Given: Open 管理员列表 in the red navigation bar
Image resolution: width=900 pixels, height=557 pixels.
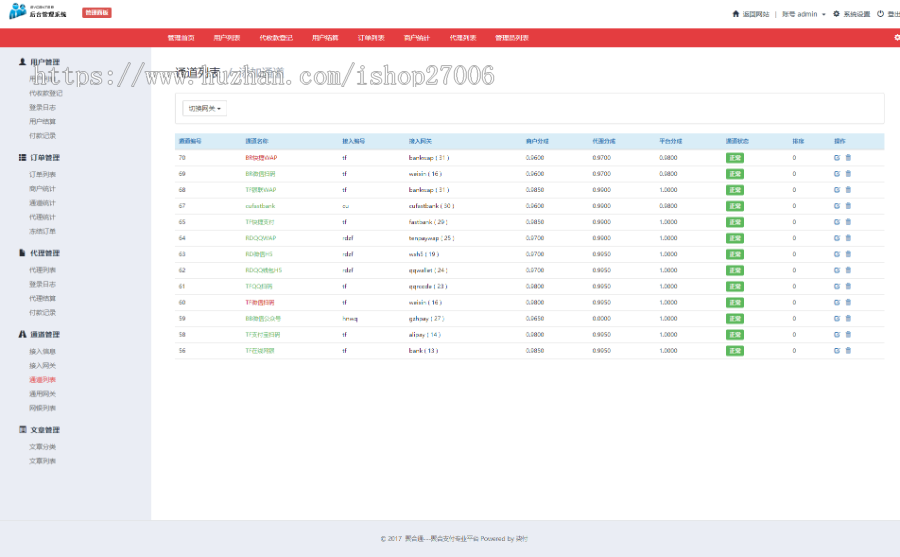Looking at the screenshot, I should pyautogui.click(x=511, y=38).
